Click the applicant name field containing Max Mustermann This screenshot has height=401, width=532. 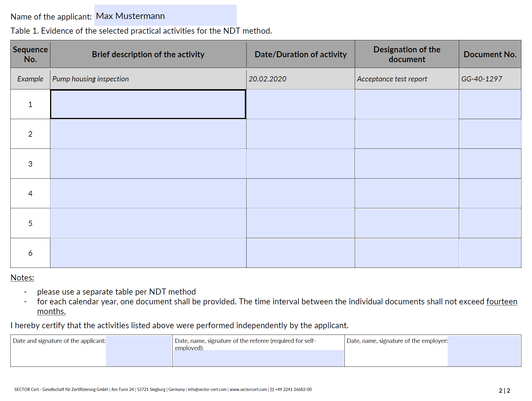(x=165, y=16)
